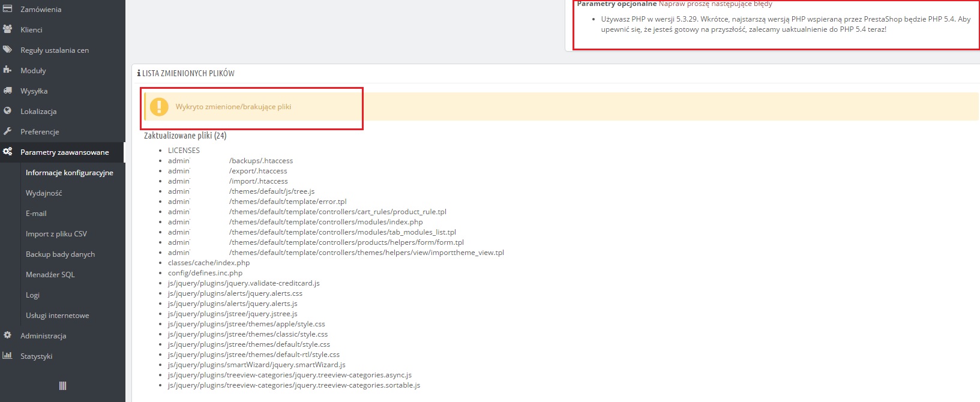Click the LISTA ZMIENIONYCH PLIKÓW heading

188,73
